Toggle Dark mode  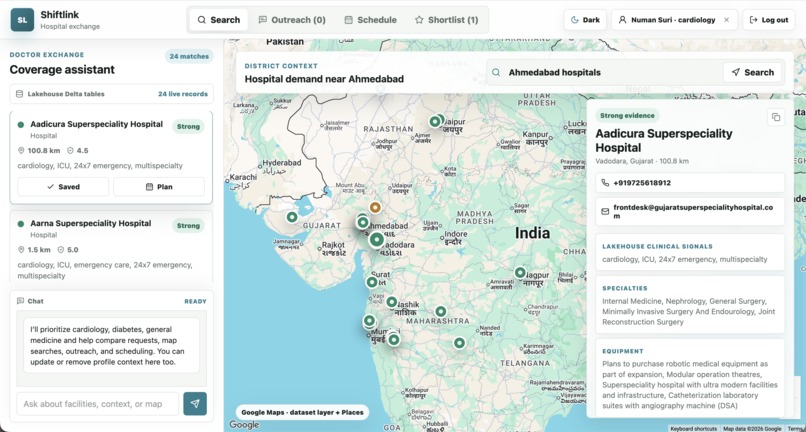pos(585,20)
